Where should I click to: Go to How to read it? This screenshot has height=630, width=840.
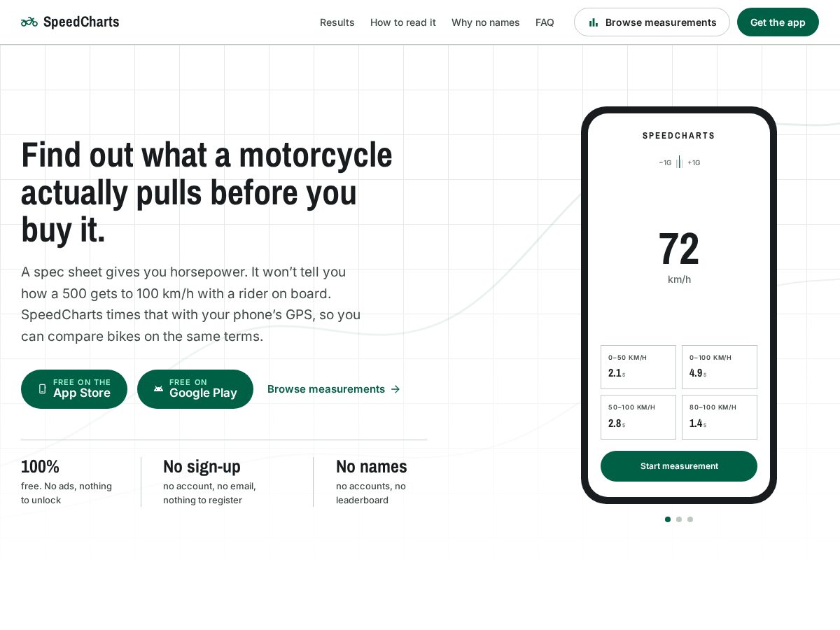tap(403, 22)
